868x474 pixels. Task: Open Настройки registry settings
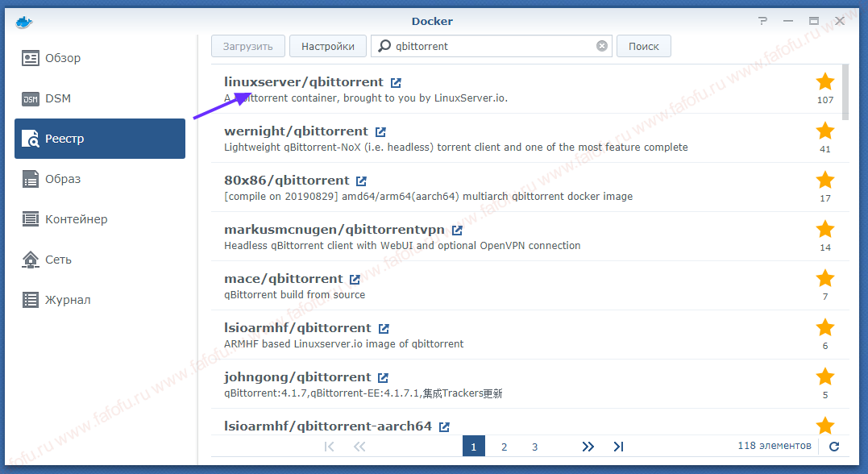(328, 46)
